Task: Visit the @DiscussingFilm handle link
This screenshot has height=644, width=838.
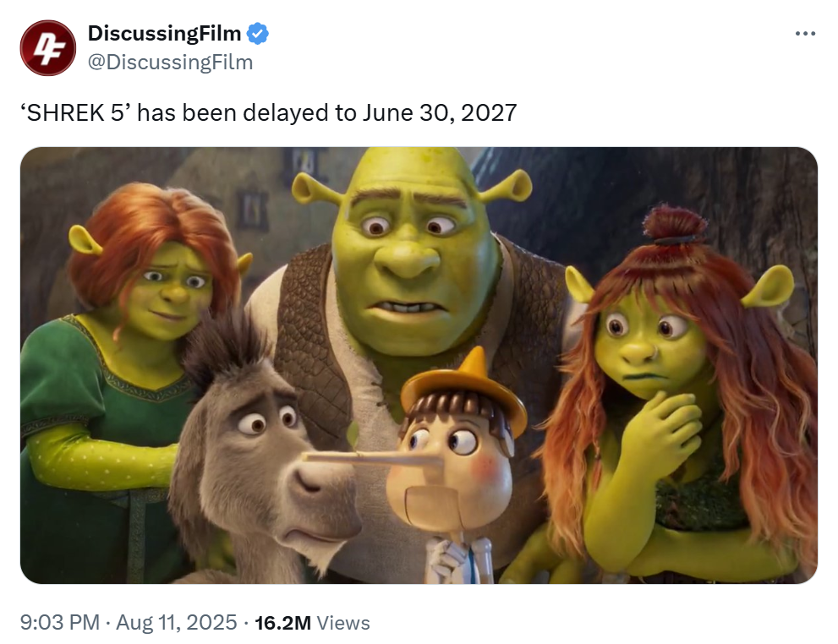Action: coord(170,62)
